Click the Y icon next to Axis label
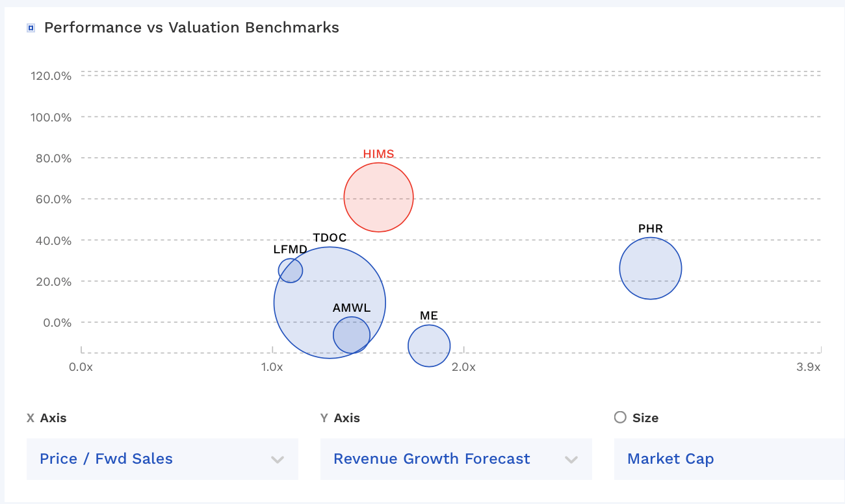Image resolution: width=845 pixels, height=504 pixels. pos(324,418)
